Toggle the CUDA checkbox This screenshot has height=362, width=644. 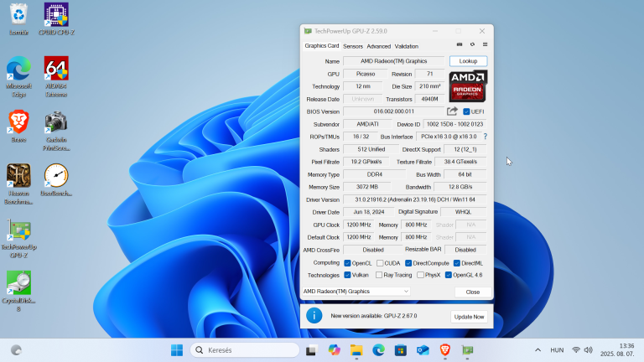coord(380,263)
